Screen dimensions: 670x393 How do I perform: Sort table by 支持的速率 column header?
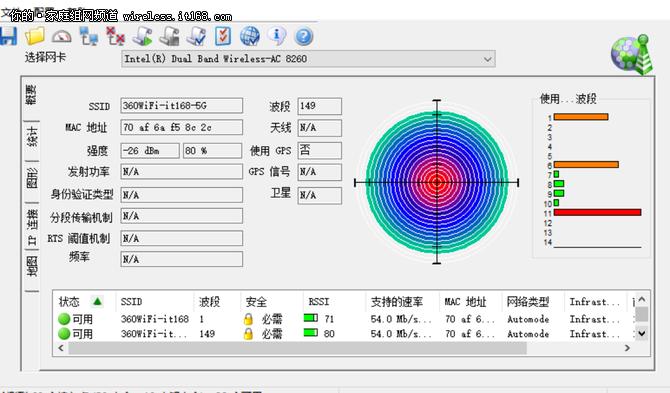pyautogui.click(x=403, y=302)
